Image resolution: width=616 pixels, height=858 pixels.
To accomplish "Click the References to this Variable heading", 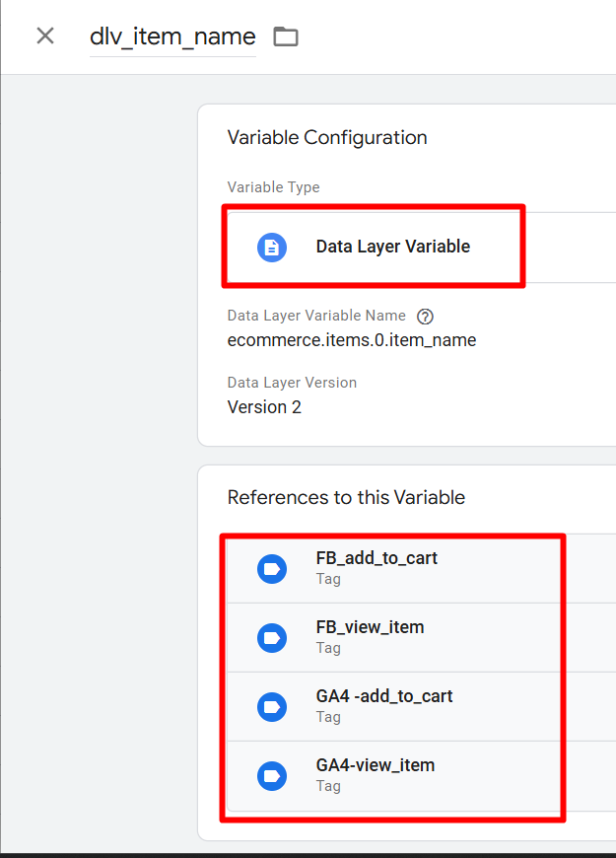I will click(346, 497).
